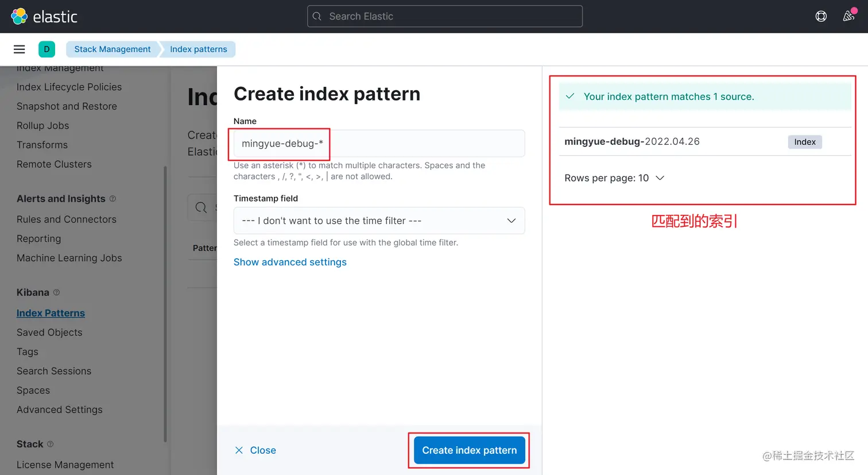Open the newsfeed celebration icon

click(848, 16)
